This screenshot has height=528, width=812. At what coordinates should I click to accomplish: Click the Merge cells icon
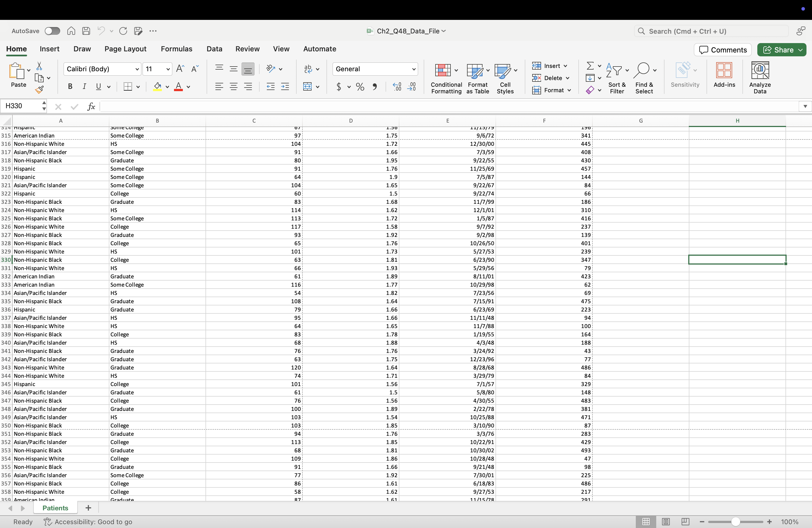(x=307, y=87)
